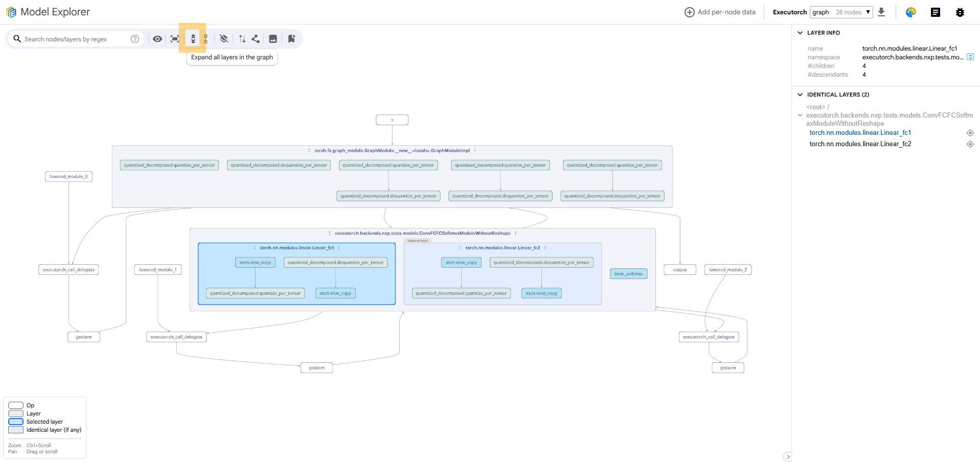Click Add per-node data button
This screenshot has width=980, height=462.
pyautogui.click(x=720, y=12)
